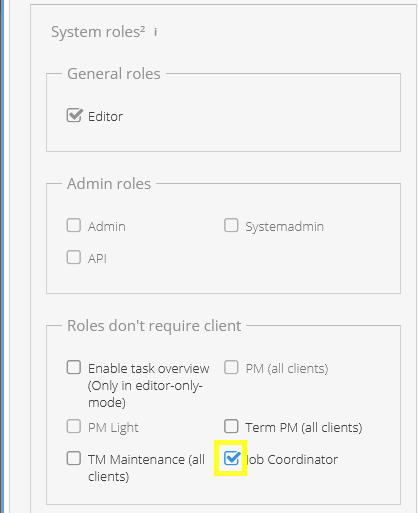Viewport: 418px width, 513px height.
Task: Click the General roles legend
Action: click(114, 74)
